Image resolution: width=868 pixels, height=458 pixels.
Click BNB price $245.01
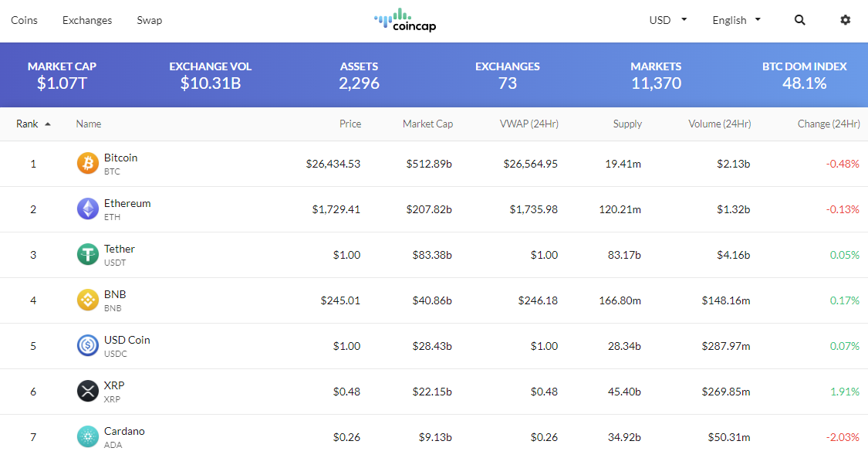click(340, 300)
